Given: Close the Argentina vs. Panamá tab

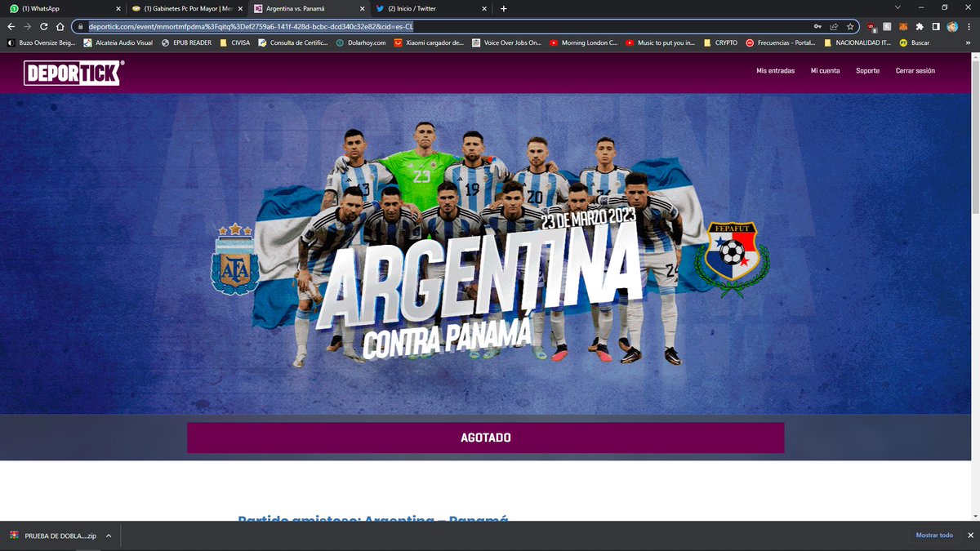Looking at the screenshot, I should point(363,8).
